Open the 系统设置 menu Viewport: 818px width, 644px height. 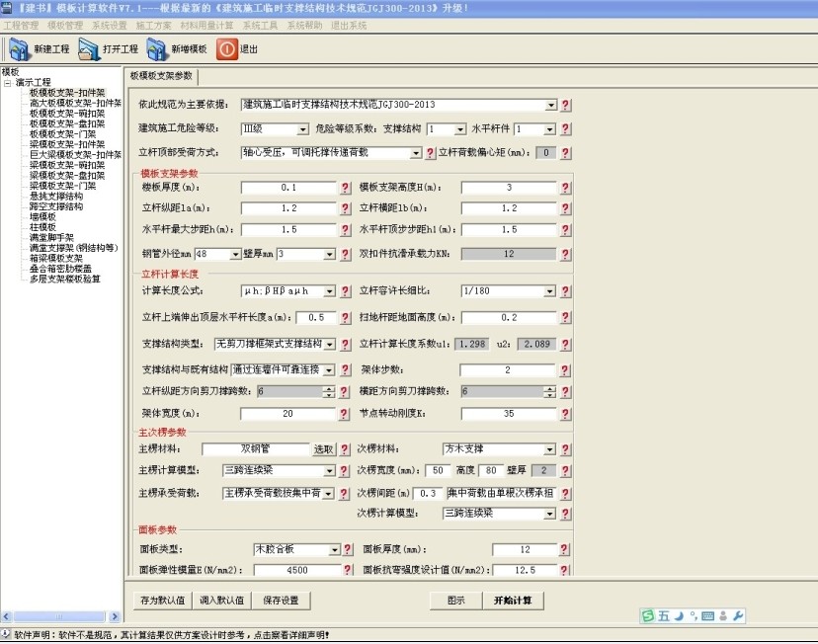point(109,26)
